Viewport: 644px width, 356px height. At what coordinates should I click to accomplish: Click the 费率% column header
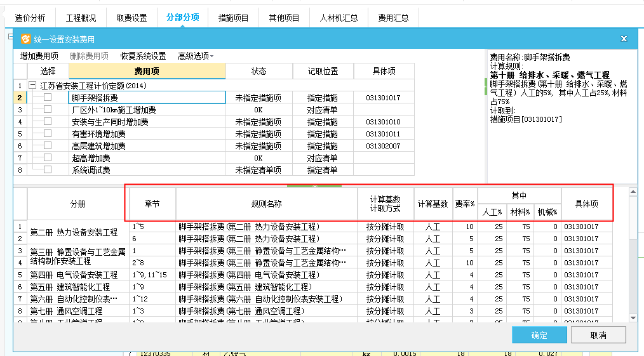tap(465, 204)
